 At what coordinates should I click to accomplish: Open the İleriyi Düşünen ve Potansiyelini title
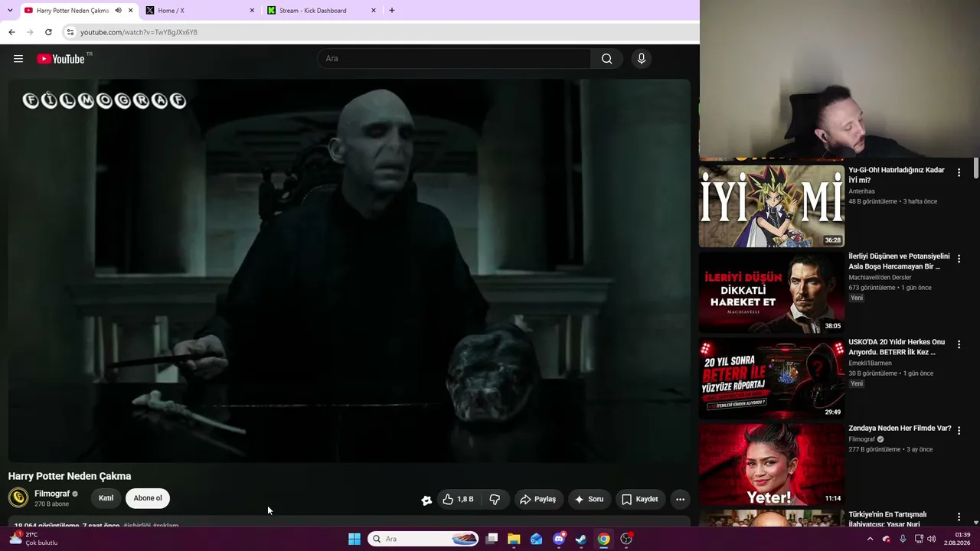[x=899, y=261]
